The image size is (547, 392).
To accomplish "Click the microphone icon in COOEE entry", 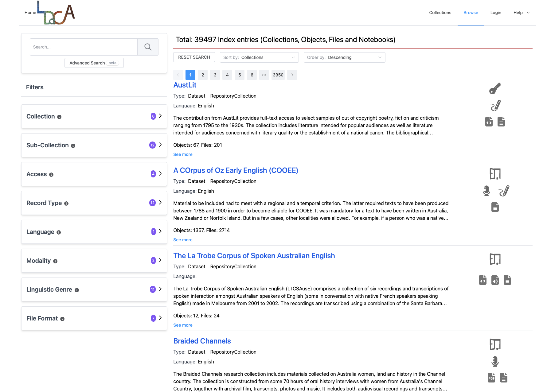I will pyautogui.click(x=486, y=191).
